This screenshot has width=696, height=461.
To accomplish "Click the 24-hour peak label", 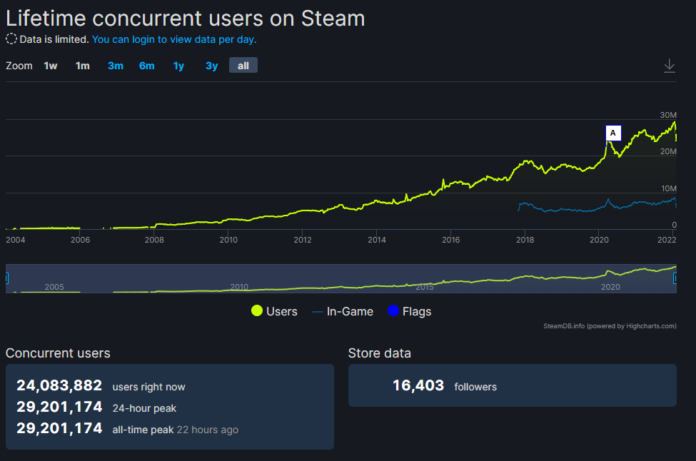I will pyautogui.click(x=144, y=408).
